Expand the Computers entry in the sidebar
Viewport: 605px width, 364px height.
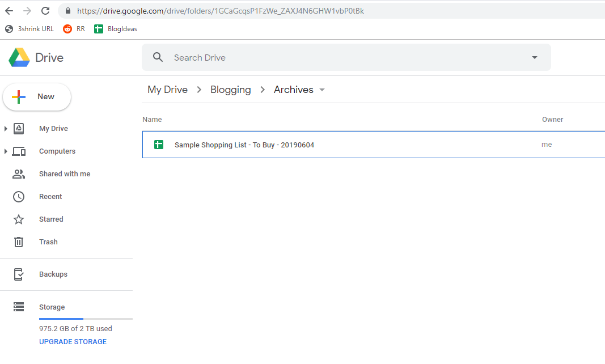[x=7, y=151]
